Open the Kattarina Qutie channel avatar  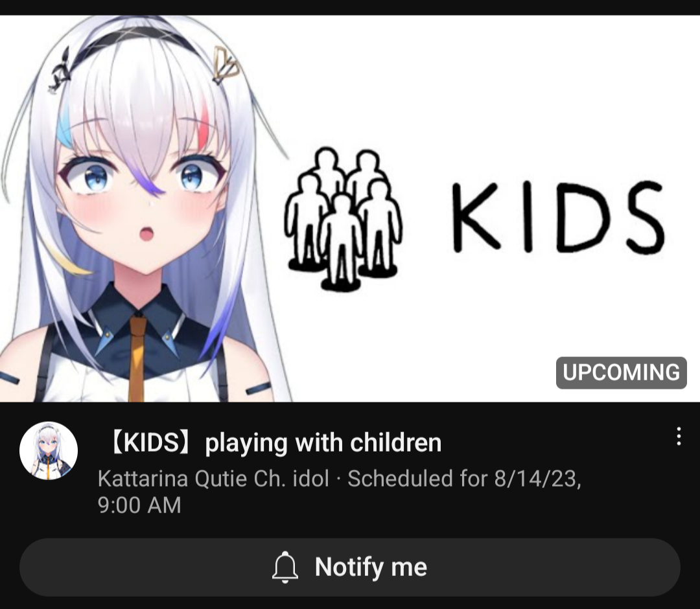pyautogui.click(x=49, y=451)
